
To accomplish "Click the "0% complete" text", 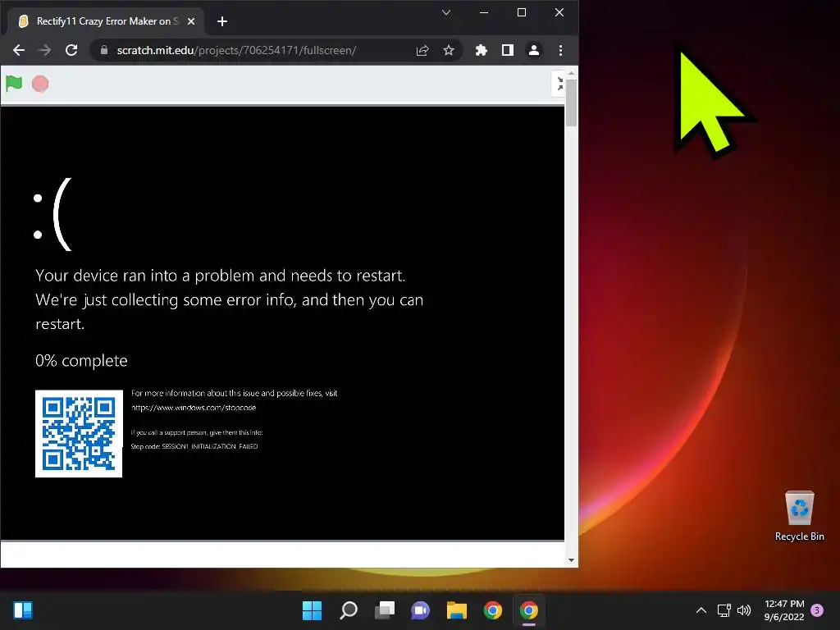I will pyautogui.click(x=81, y=361).
